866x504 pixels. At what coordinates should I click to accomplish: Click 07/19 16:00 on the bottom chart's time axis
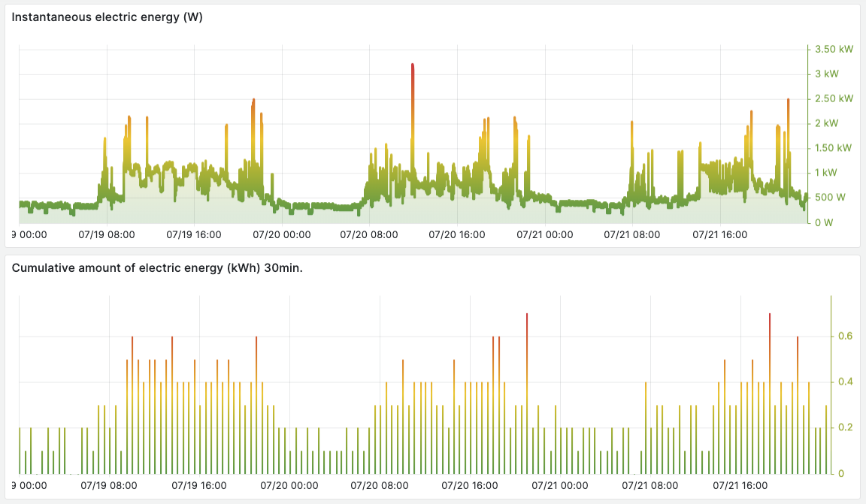coord(199,485)
